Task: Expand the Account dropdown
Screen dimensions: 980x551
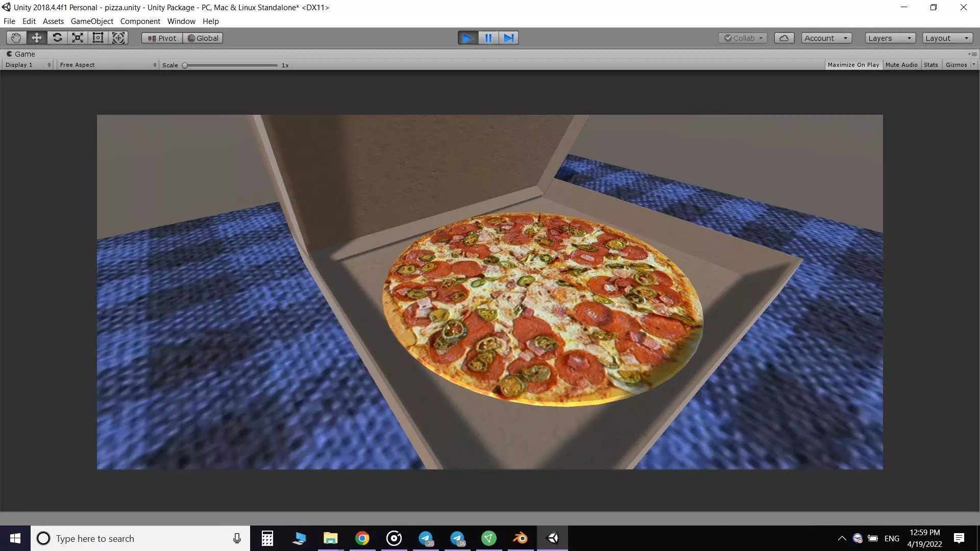Action: 826,38
